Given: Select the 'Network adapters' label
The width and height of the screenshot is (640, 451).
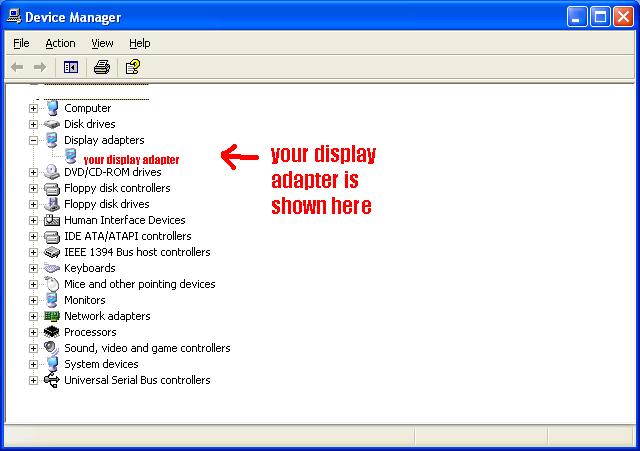Looking at the screenshot, I should pos(107,316).
